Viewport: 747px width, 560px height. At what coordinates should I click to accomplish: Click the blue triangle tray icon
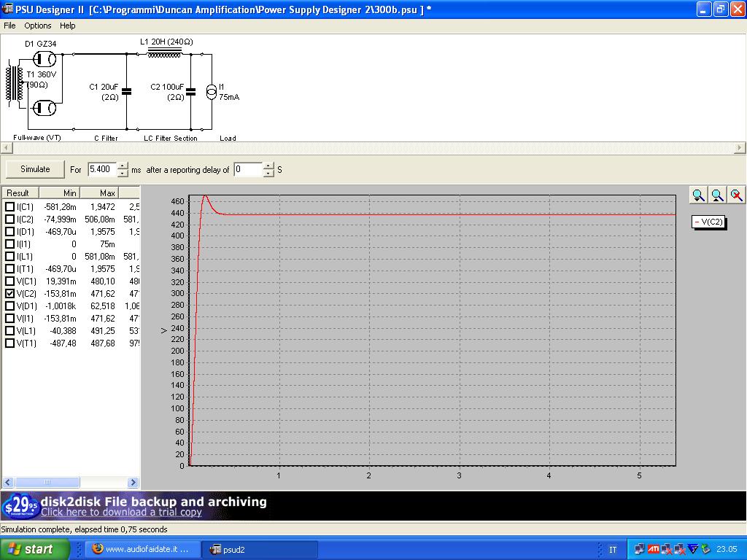click(x=693, y=550)
